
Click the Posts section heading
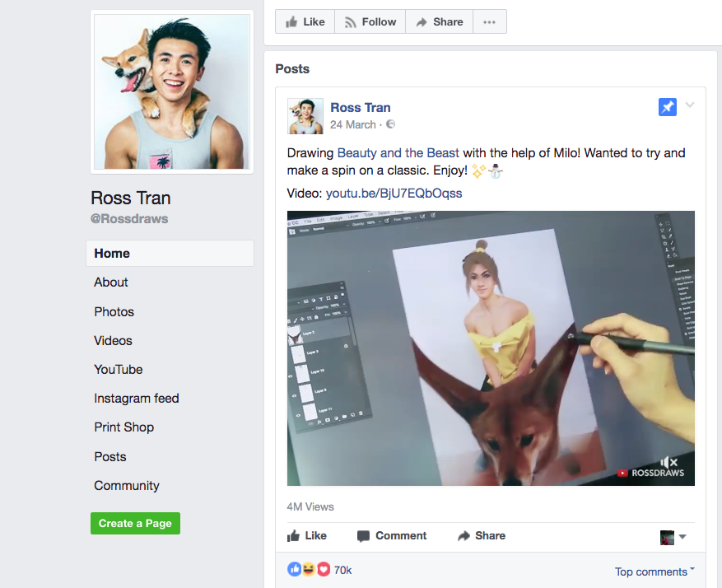click(292, 69)
